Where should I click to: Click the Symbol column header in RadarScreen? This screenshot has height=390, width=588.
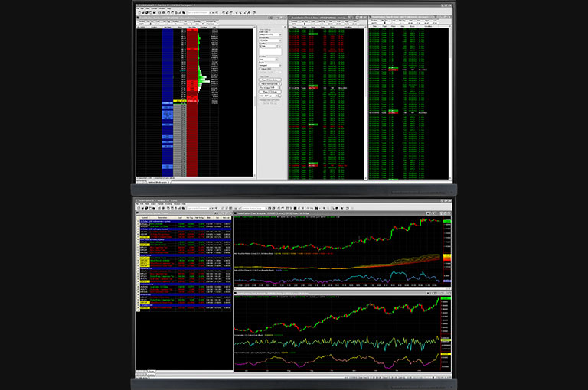[145, 218]
